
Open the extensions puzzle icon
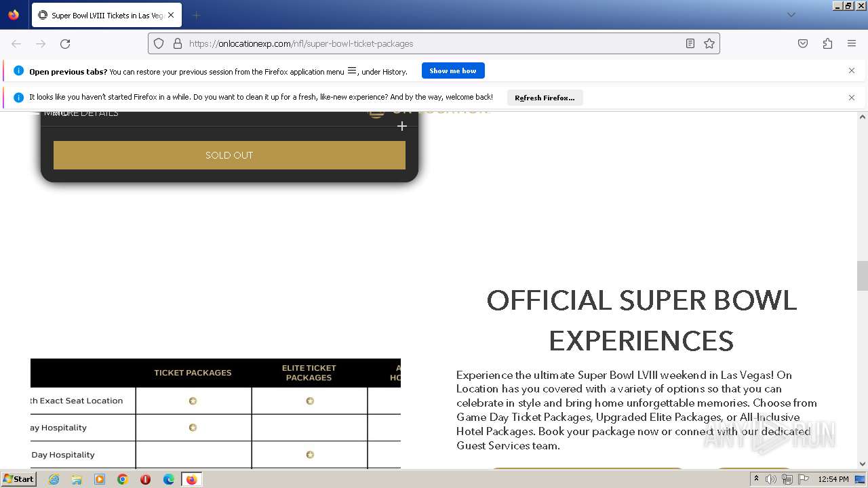coord(827,43)
